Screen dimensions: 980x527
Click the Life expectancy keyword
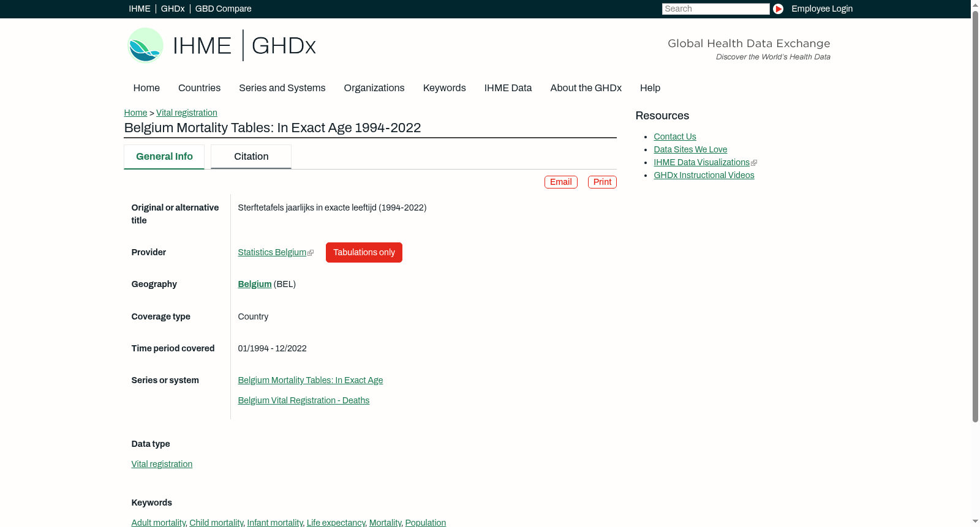336,523
